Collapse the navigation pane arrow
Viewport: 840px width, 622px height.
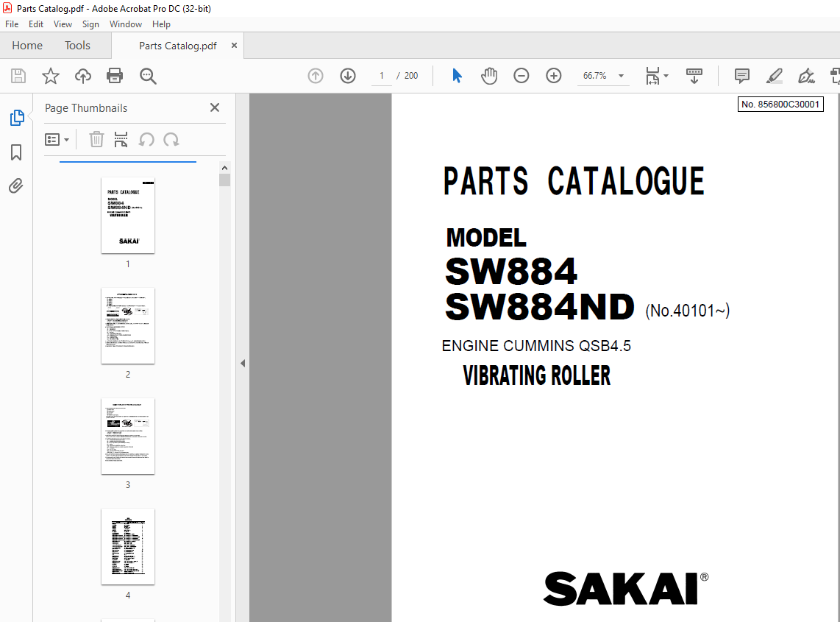coord(243,363)
